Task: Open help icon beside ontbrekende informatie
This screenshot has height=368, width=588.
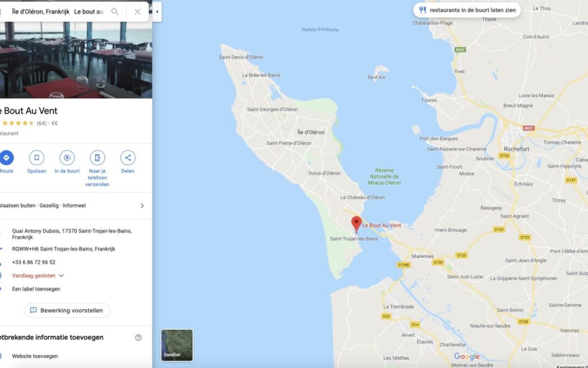Action: click(x=138, y=337)
